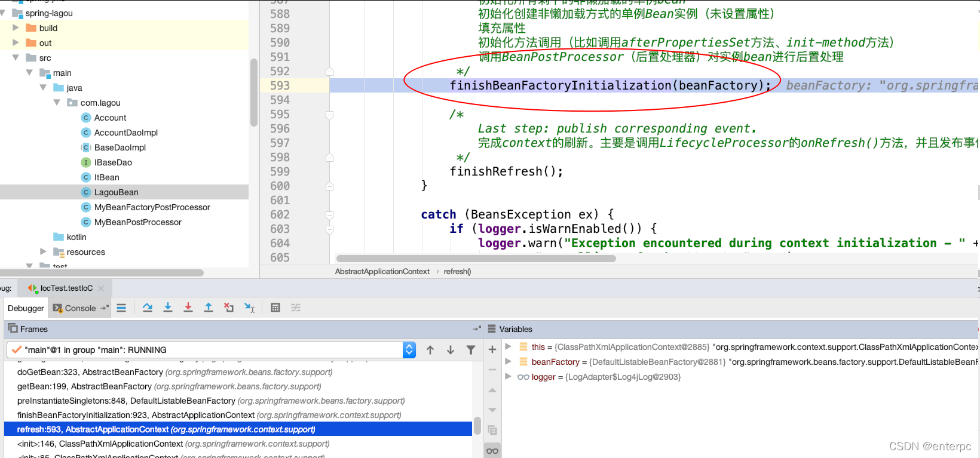Click the frames filter funnel icon
This screenshot has width=980, height=458.
[471, 350]
